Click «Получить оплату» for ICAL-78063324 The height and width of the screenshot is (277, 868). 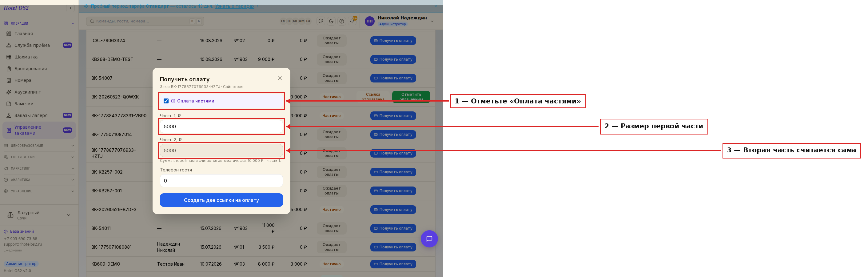click(x=393, y=40)
